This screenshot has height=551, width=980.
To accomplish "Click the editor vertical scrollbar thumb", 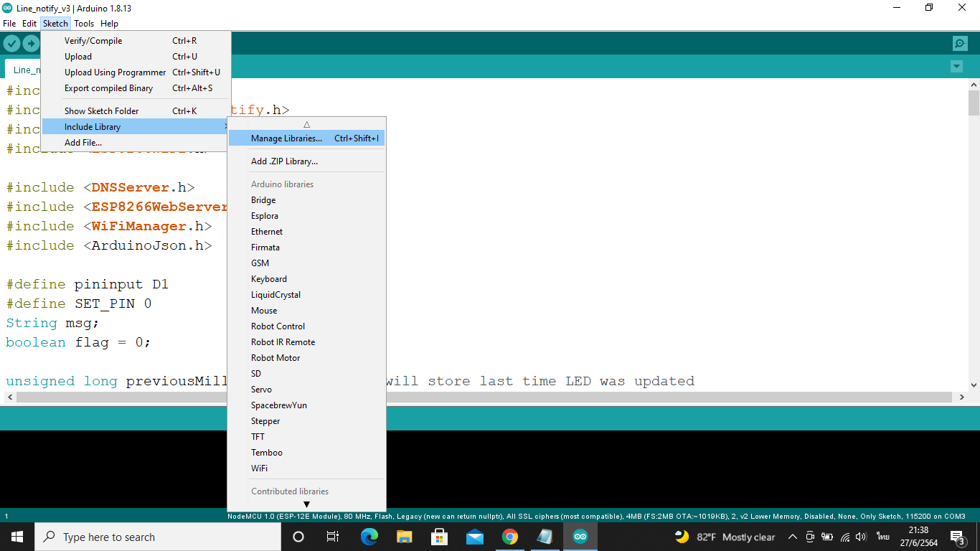I will click(x=974, y=103).
